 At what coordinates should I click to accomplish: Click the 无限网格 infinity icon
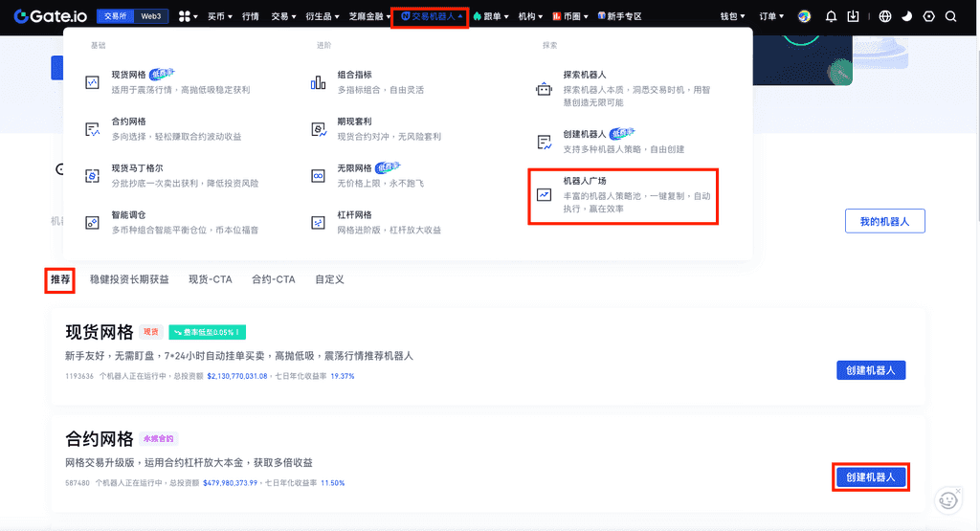pos(318,176)
